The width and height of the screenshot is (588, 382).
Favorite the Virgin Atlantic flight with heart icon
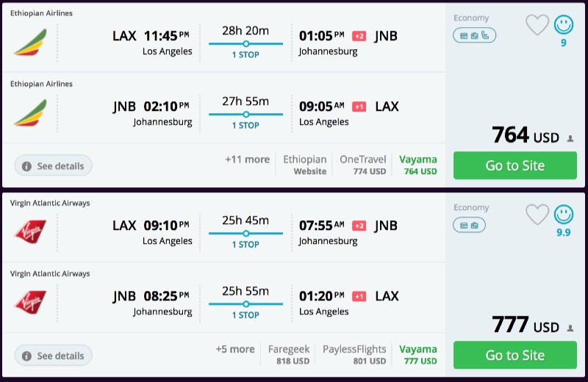(537, 215)
